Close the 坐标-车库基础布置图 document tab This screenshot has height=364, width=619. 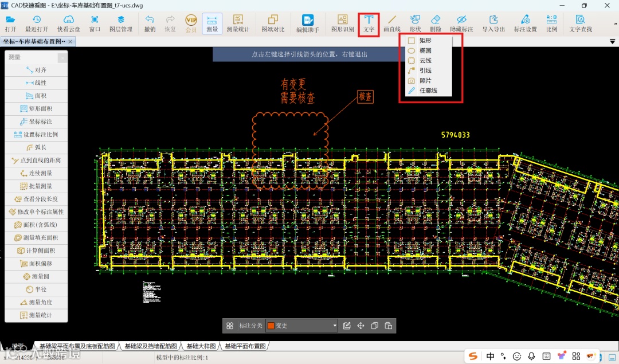70,41
